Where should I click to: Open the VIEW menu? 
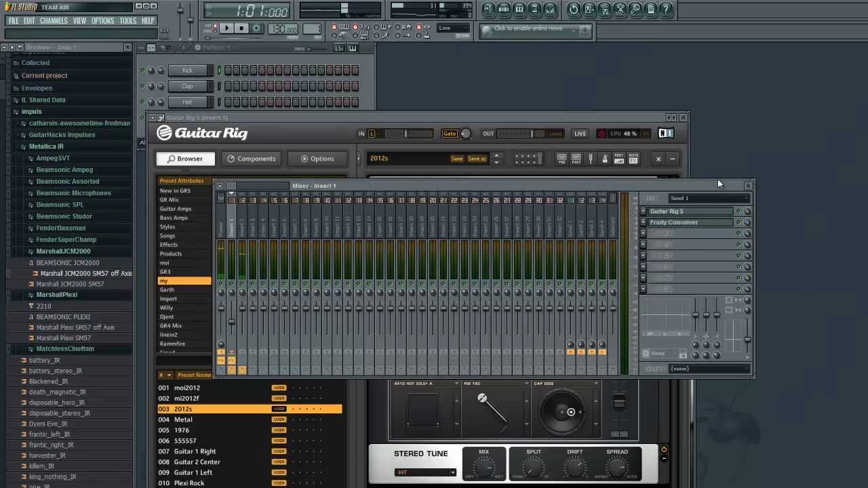(x=79, y=21)
